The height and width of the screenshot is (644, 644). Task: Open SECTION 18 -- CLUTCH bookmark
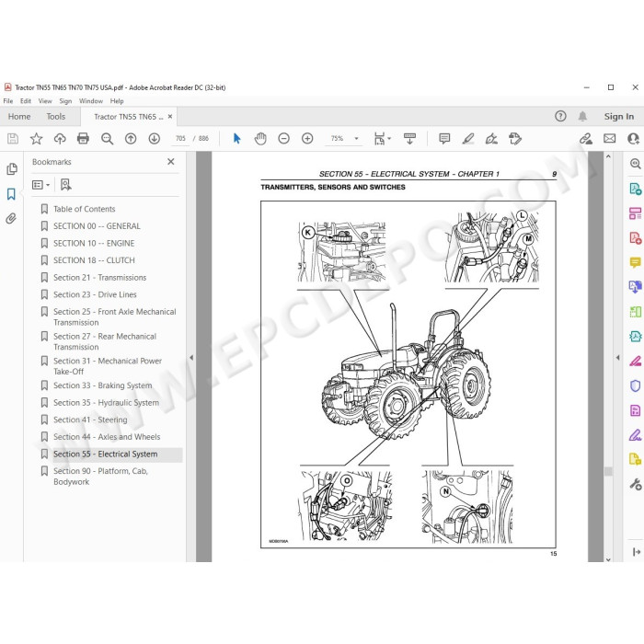tap(94, 260)
